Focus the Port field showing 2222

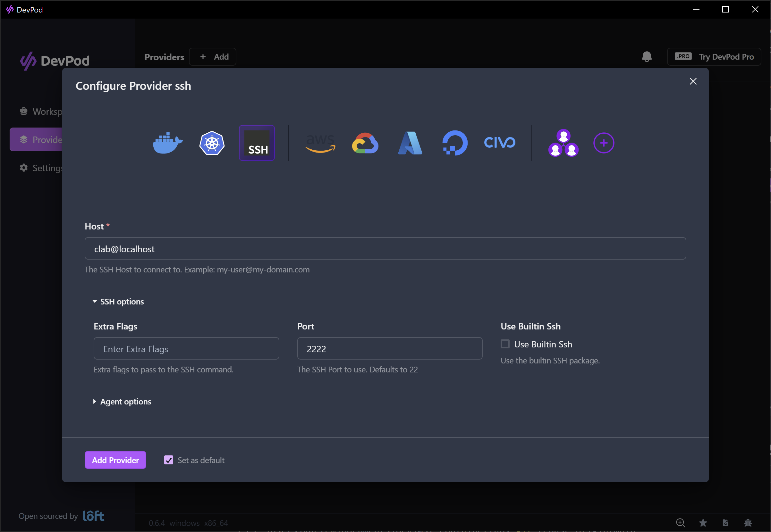pyautogui.click(x=389, y=349)
